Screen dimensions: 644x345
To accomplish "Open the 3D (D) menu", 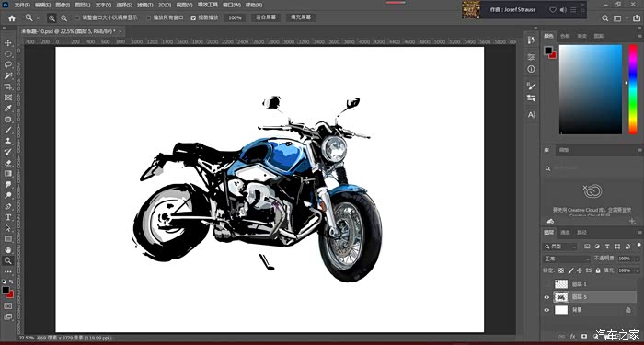I will click(165, 5).
